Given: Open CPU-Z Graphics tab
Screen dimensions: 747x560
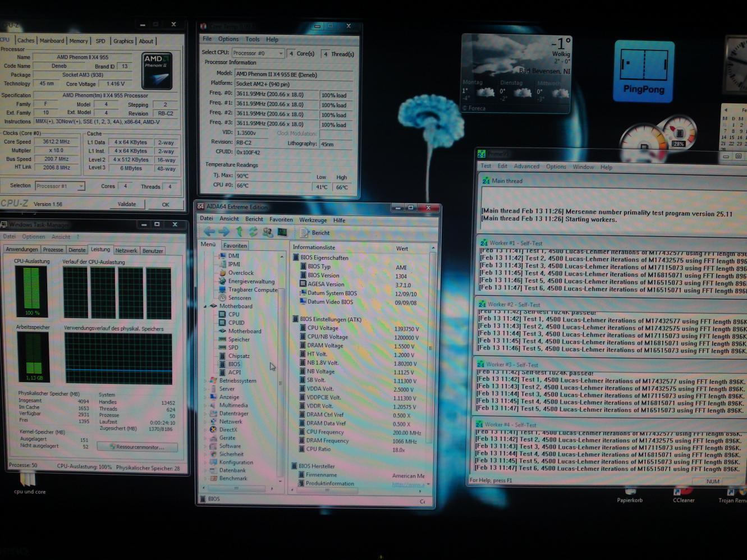Looking at the screenshot, I should [x=123, y=41].
